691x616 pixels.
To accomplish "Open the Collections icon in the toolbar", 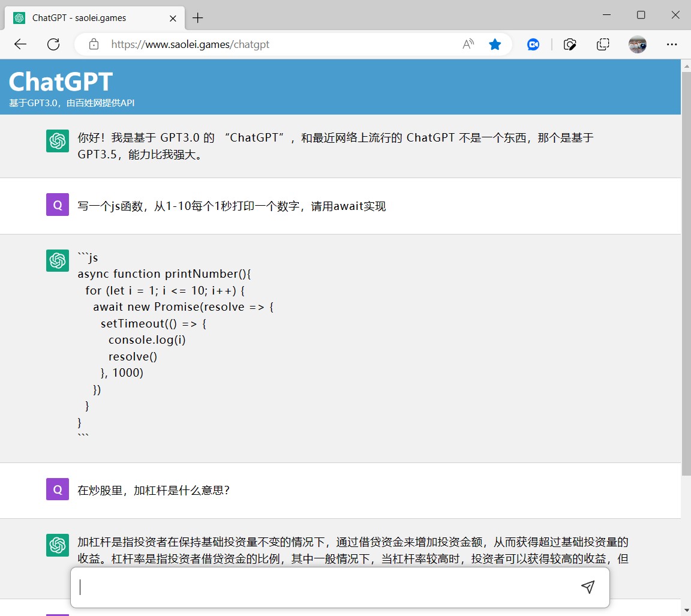I will click(603, 44).
